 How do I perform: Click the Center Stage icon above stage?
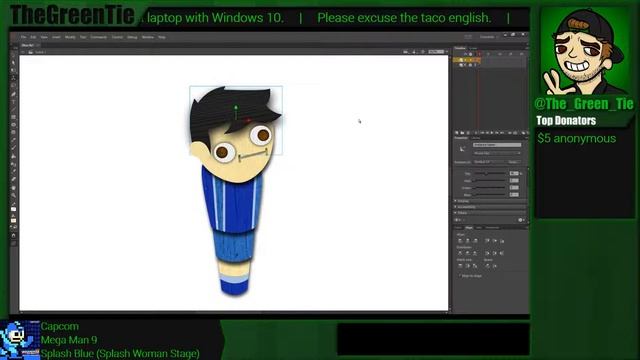point(423,51)
